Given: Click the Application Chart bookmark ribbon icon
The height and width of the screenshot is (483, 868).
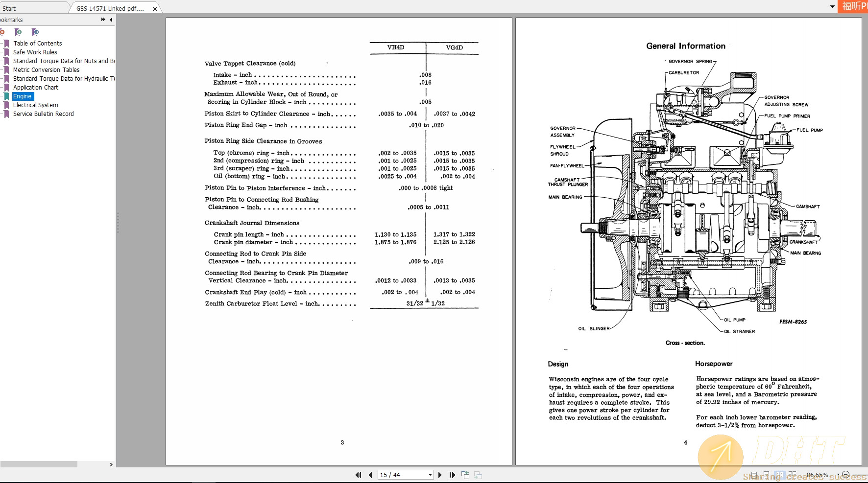Looking at the screenshot, I should 6,87.
